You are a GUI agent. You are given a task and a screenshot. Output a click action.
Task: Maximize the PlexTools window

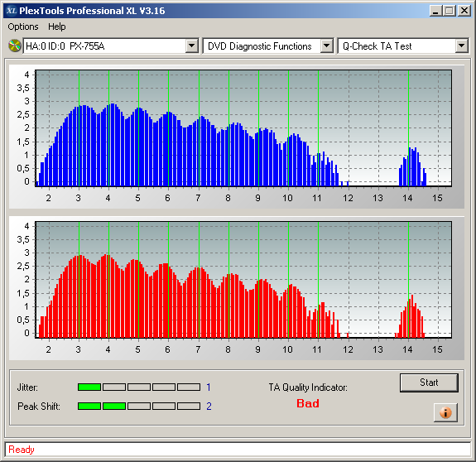[449, 11]
